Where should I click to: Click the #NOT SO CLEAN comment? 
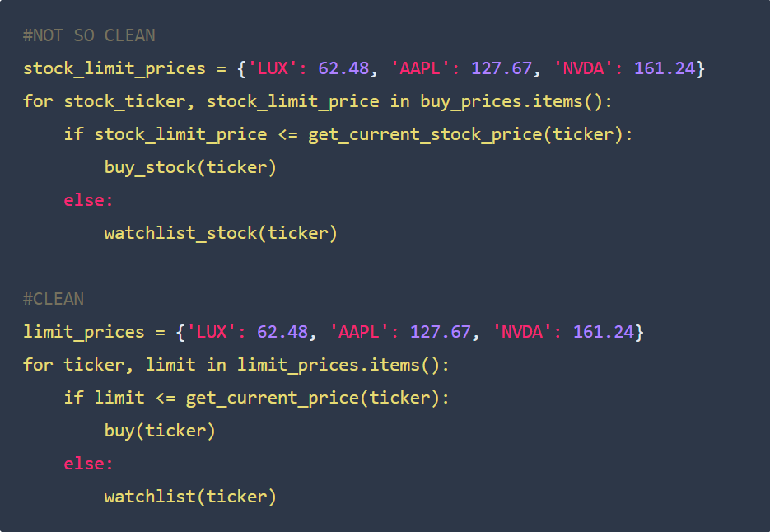[x=89, y=35]
